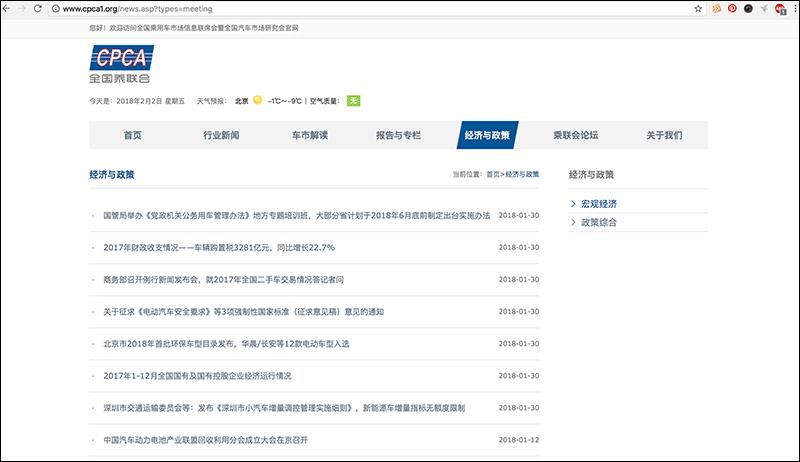View site information icon in address bar
The height and width of the screenshot is (462, 800).
(56, 9)
